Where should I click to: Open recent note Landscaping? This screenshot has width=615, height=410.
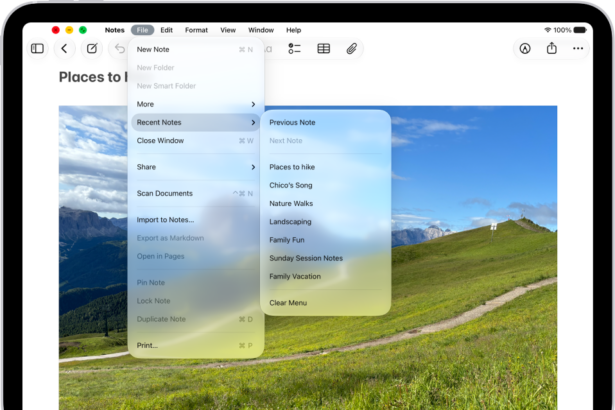click(325, 222)
